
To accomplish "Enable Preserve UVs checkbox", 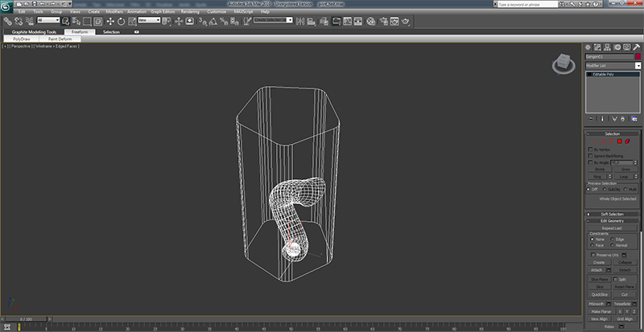I will (593, 255).
